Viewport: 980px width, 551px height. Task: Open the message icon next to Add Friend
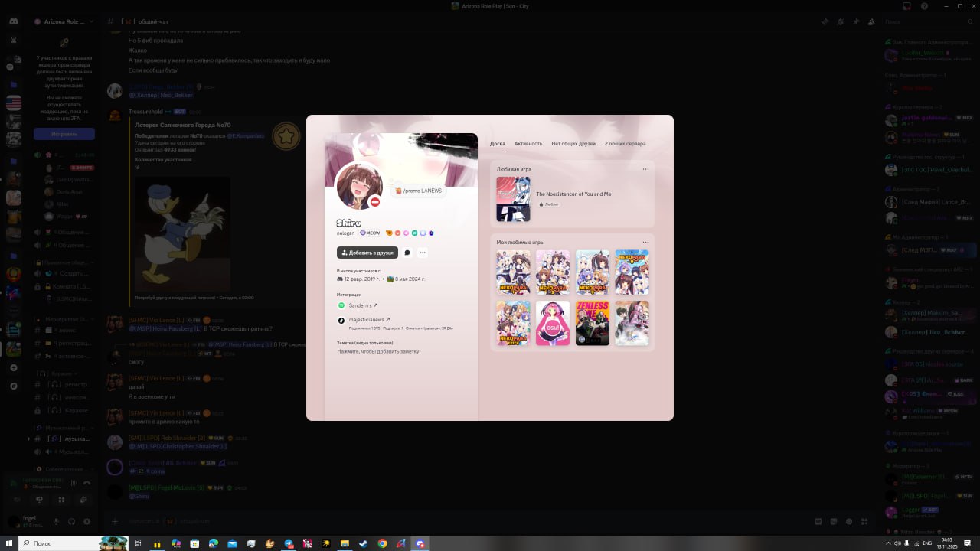(407, 253)
